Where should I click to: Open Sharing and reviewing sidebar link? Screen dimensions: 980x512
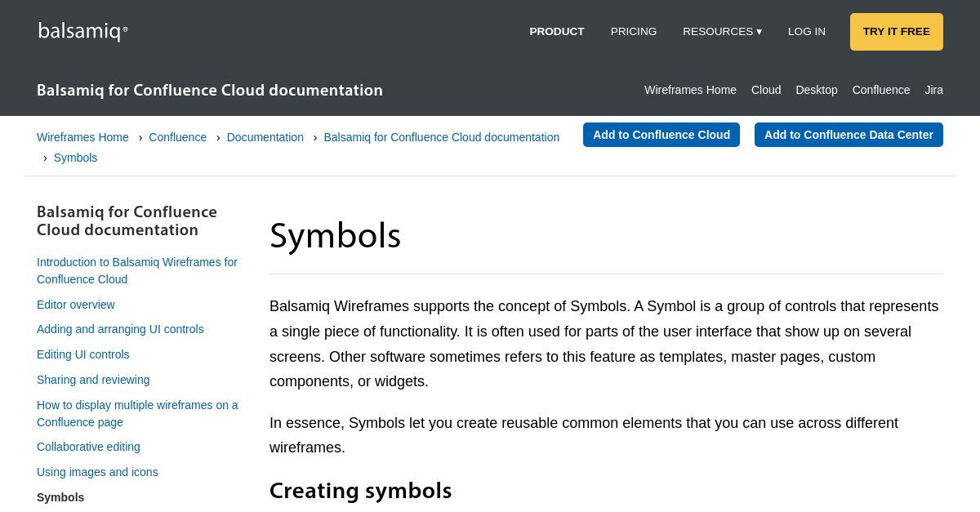[x=93, y=380]
